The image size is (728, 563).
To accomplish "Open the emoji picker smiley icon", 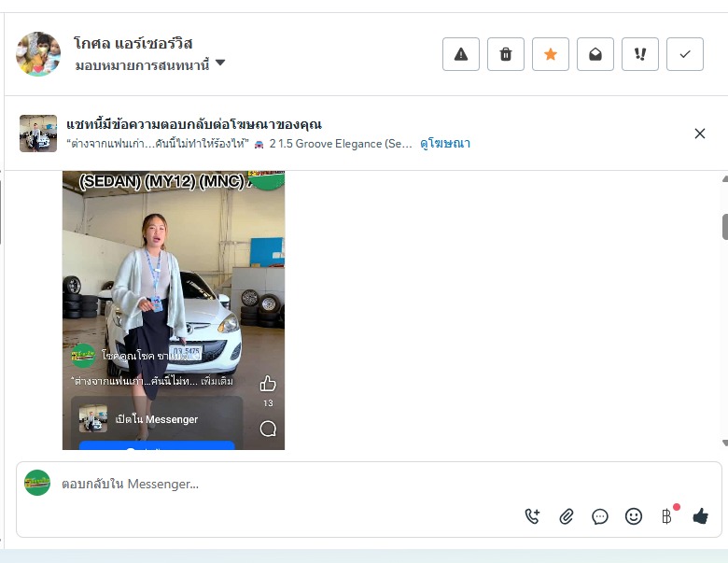I will [634, 516].
